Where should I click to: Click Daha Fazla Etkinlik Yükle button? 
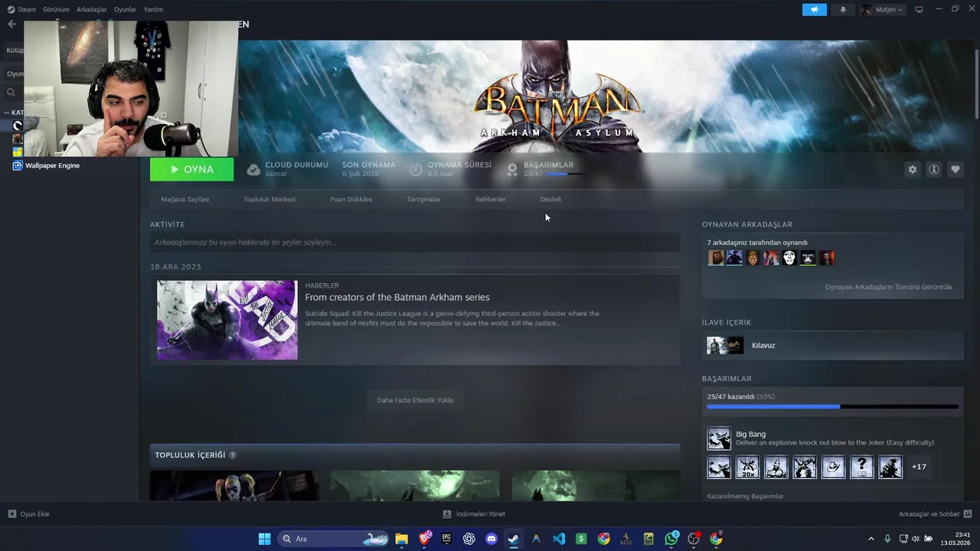coord(415,400)
